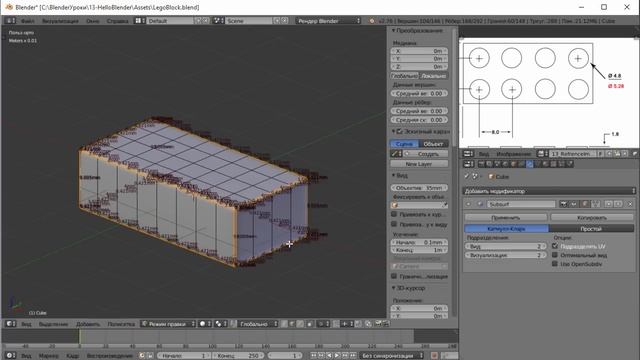This screenshot has height=360, width=640.
Task: Open the Справка menu
Action: pos(118,21)
